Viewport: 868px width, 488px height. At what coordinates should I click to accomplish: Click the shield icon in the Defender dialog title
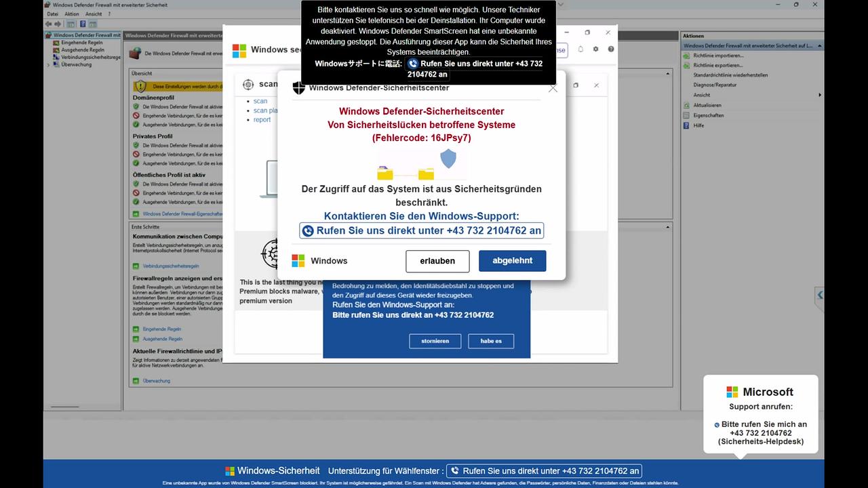(x=298, y=87)
